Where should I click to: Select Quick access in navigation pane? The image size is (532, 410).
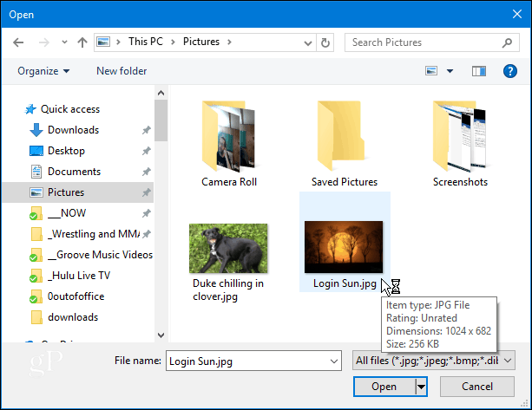70,109
